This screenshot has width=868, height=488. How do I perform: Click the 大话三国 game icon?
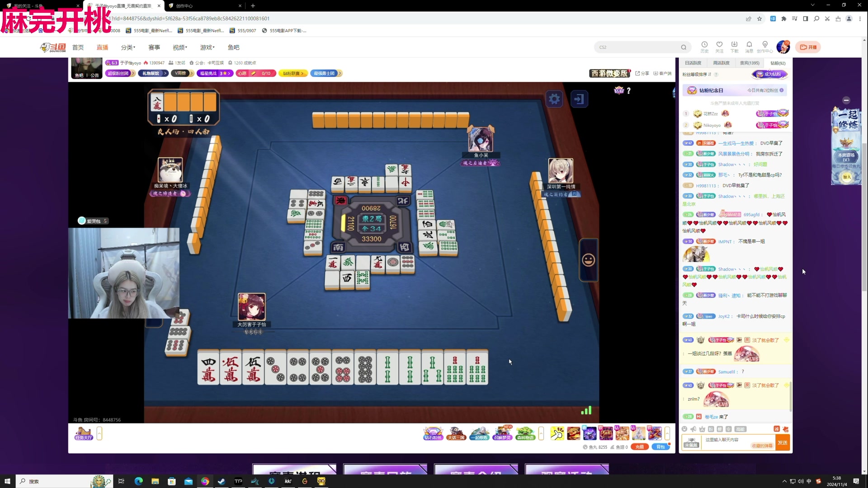456,433
